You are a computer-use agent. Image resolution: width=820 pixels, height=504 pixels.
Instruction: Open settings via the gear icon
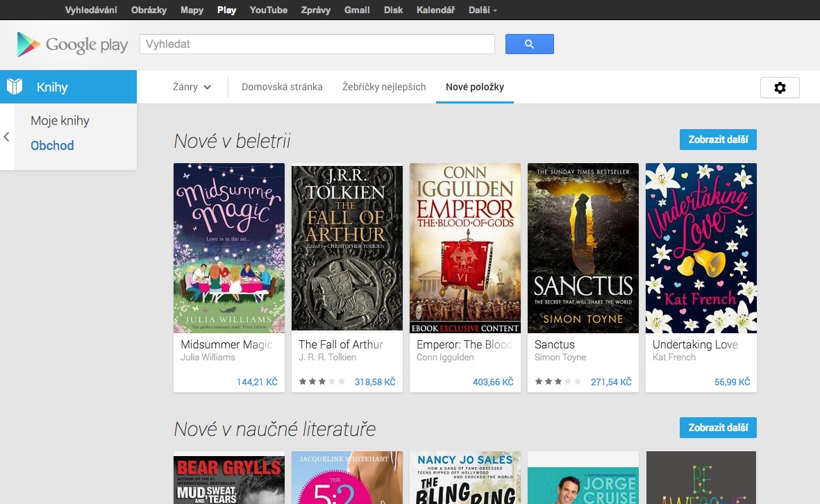(x=780, y=87)
